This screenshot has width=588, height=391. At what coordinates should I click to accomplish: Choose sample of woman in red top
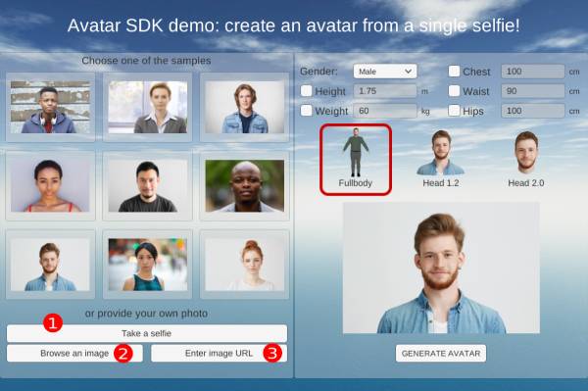pos(50,186)
